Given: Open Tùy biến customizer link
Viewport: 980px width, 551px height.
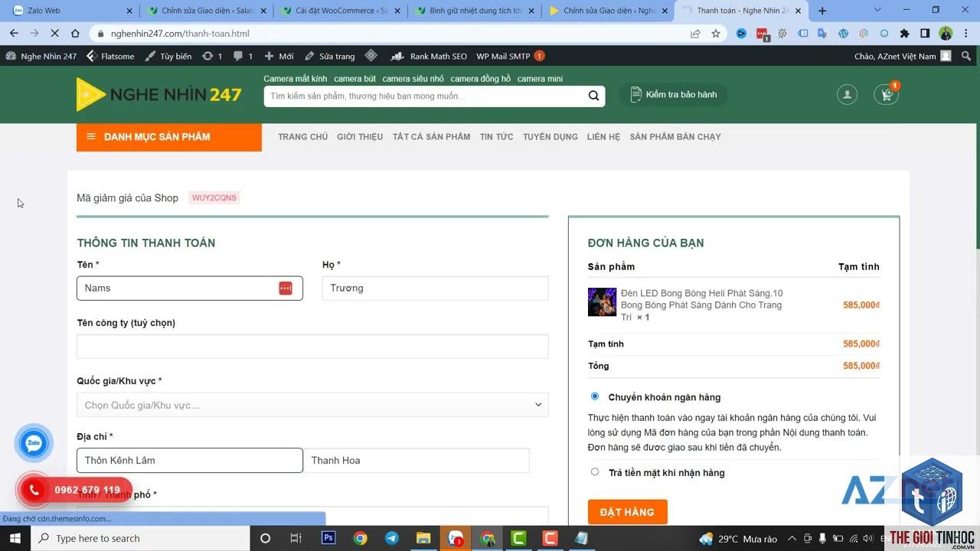Looking at the screenshot, I should coord(168,56).
